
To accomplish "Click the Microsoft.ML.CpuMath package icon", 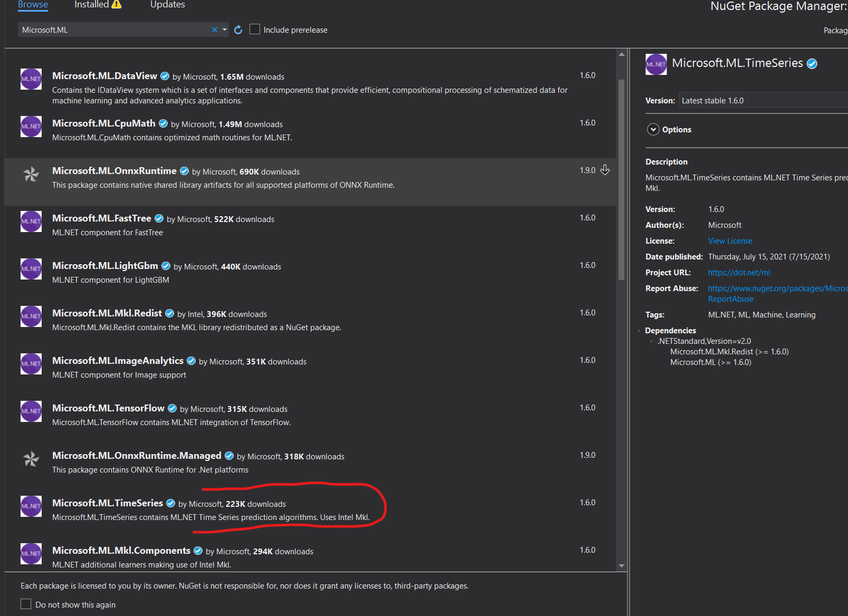I will [x=31, y=127].
